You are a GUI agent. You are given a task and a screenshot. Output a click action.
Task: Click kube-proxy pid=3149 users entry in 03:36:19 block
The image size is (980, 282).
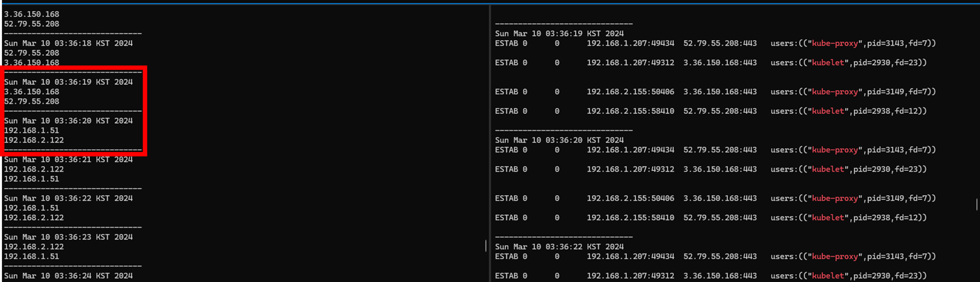853,92
